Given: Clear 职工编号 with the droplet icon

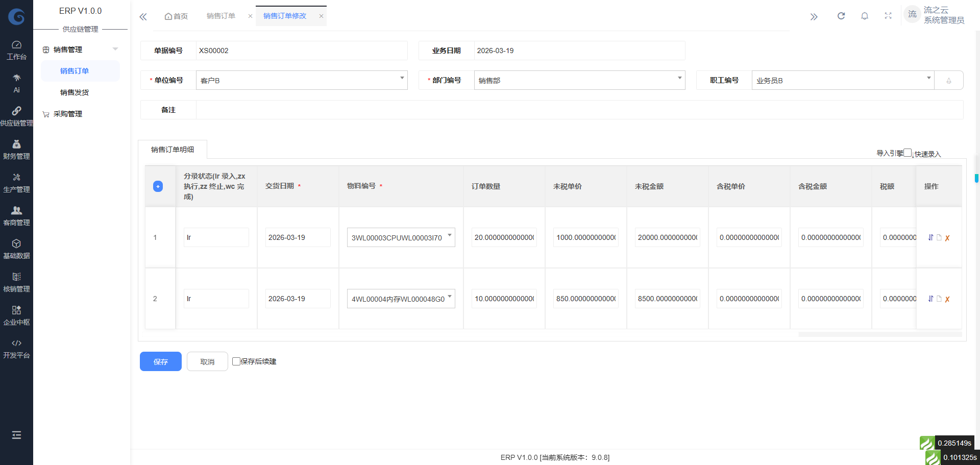Looking at the screenshot, I should coord(949,80).
